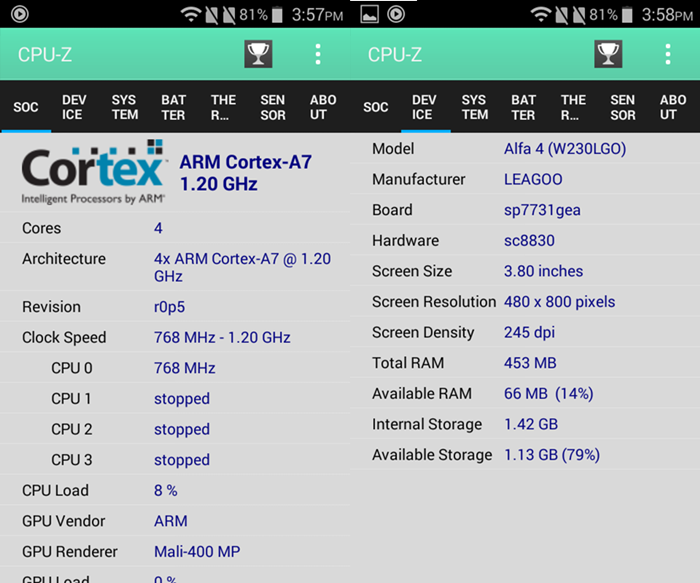Open the overflow menu in right CPU-Z screen
This screenshot has height=583, width=700.
[668, 54]
